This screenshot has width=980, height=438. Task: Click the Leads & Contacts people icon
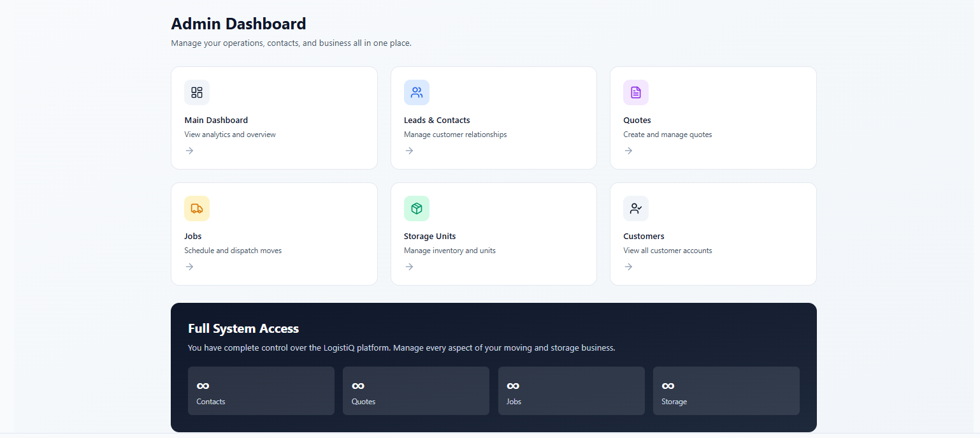417,92
